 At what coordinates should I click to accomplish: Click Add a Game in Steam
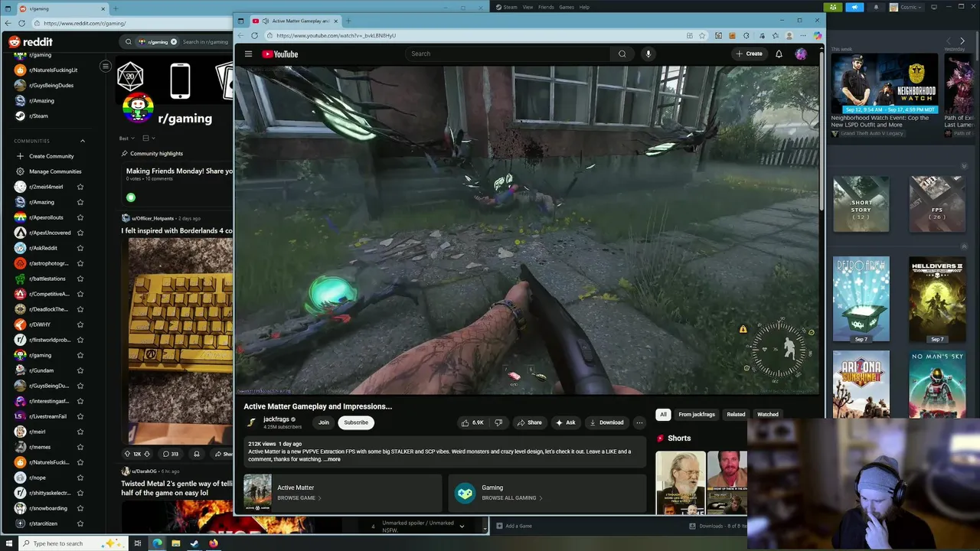514,526
